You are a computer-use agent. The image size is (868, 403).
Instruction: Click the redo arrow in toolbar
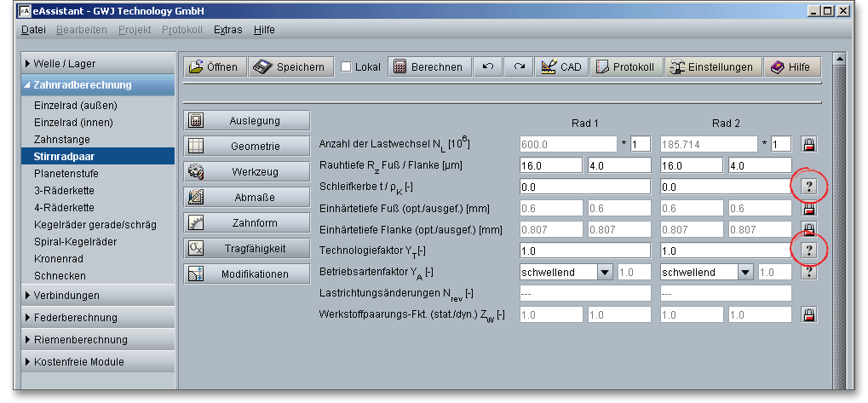[x=519, y=67]
